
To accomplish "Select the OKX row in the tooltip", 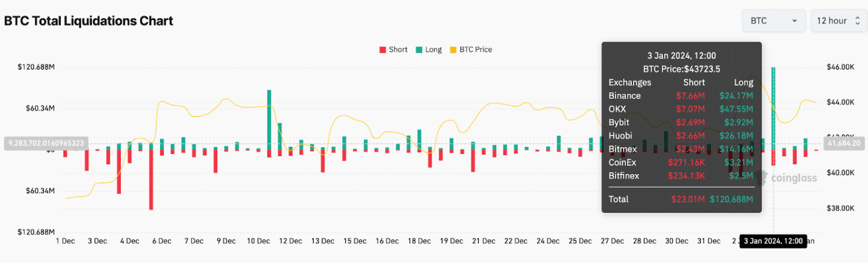I will (681, 109).
